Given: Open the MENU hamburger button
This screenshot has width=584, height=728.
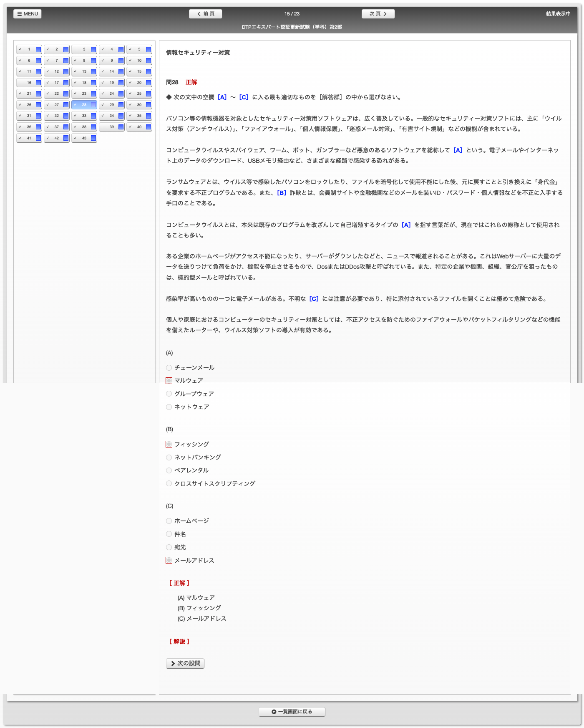Looking at the screenshot, I should (x=28, y=14).
